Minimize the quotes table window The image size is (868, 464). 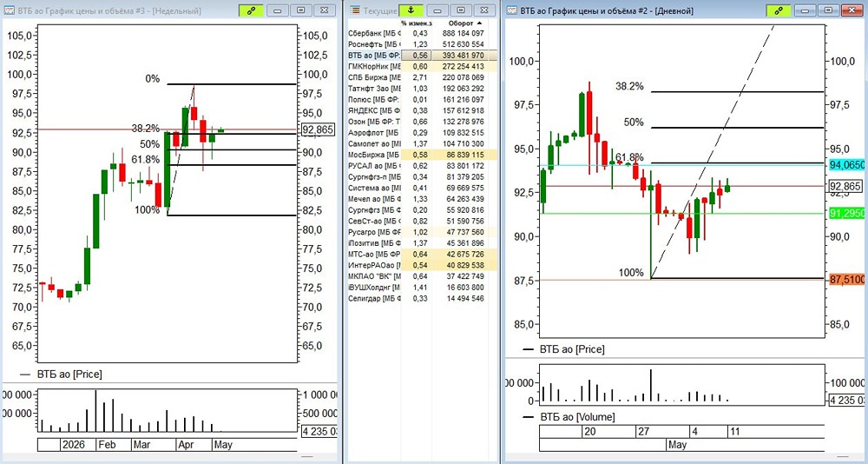[437, 10]
